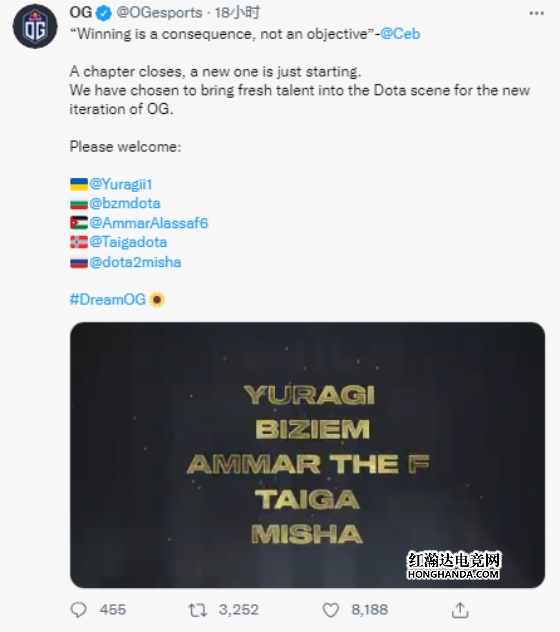
Task: Visit the @bzmdota mention
Action: point(125,203)
